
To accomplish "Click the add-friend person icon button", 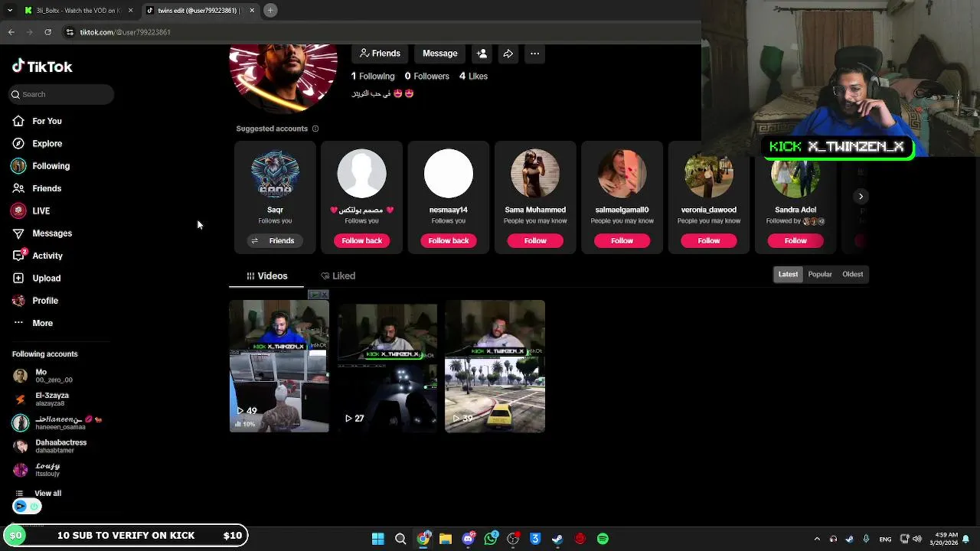I will click(482, 54).
